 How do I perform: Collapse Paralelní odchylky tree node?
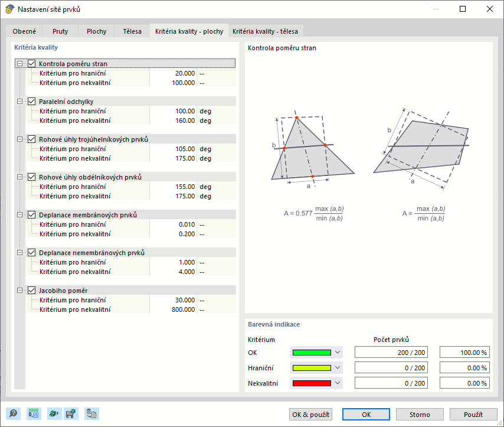(19, 102)
